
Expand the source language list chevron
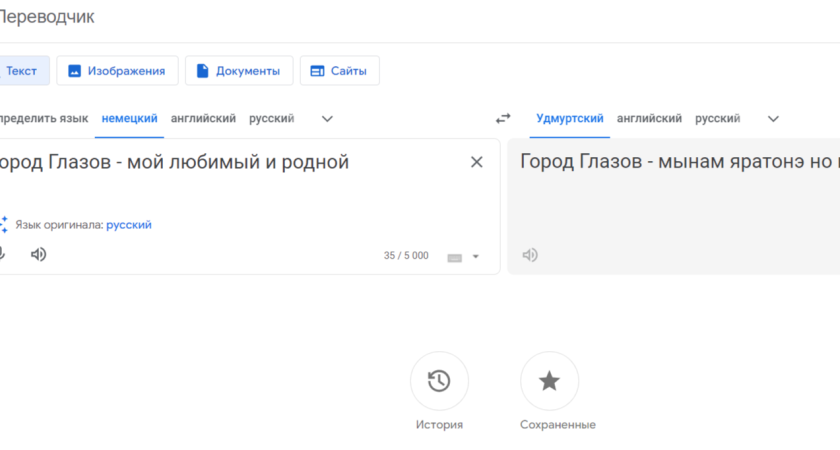(327, 119)
